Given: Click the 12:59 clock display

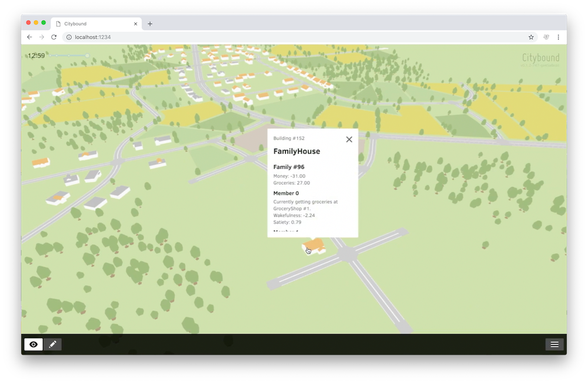Looking at the screenshot, I should pyautogui.click(x=36, y=56).
